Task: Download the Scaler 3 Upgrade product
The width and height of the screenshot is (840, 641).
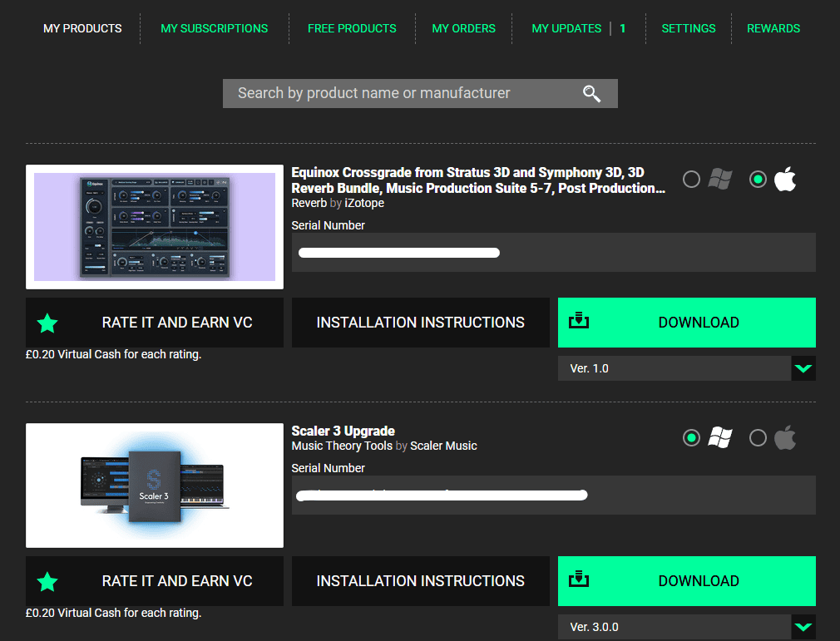Action: tap(687, 581)
